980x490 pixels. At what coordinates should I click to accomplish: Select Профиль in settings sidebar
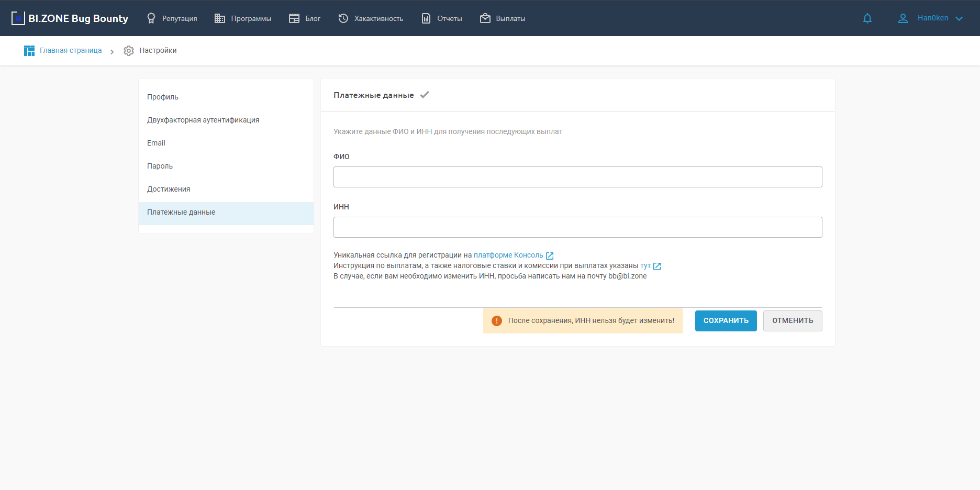coord(163,97)
